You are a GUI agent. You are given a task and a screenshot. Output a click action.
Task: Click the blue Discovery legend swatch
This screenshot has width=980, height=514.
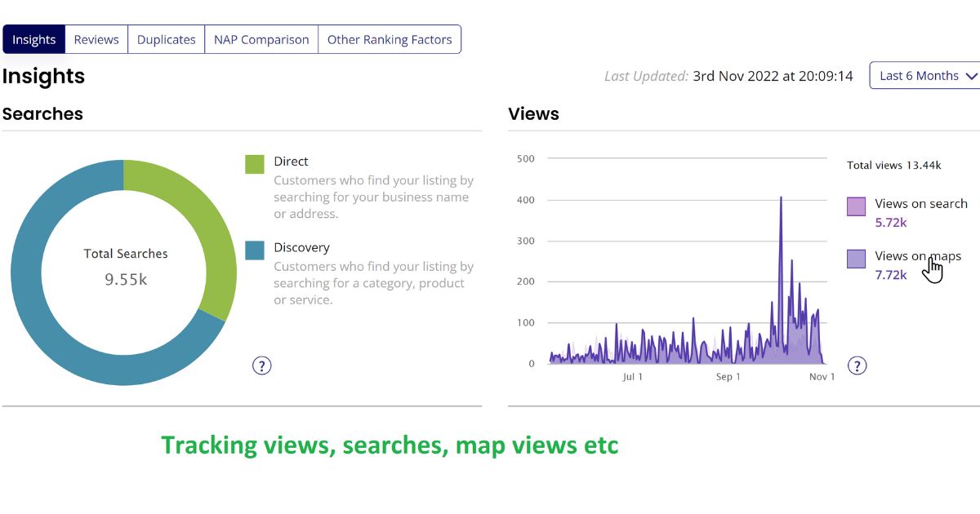click(255, 250)
